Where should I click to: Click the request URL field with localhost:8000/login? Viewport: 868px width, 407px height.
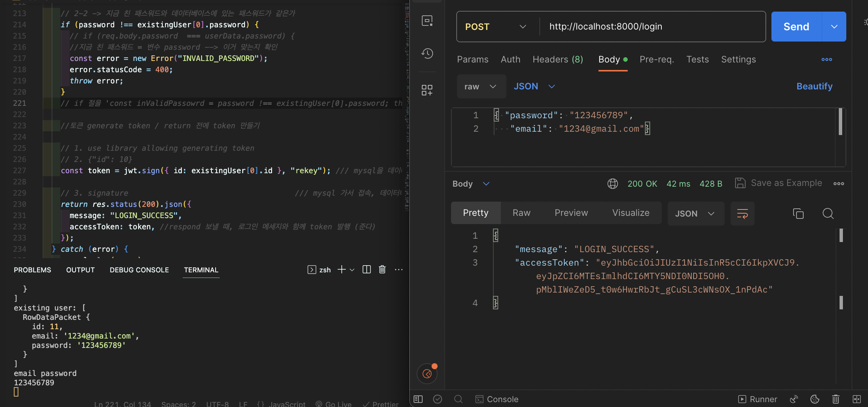(653, 27)
